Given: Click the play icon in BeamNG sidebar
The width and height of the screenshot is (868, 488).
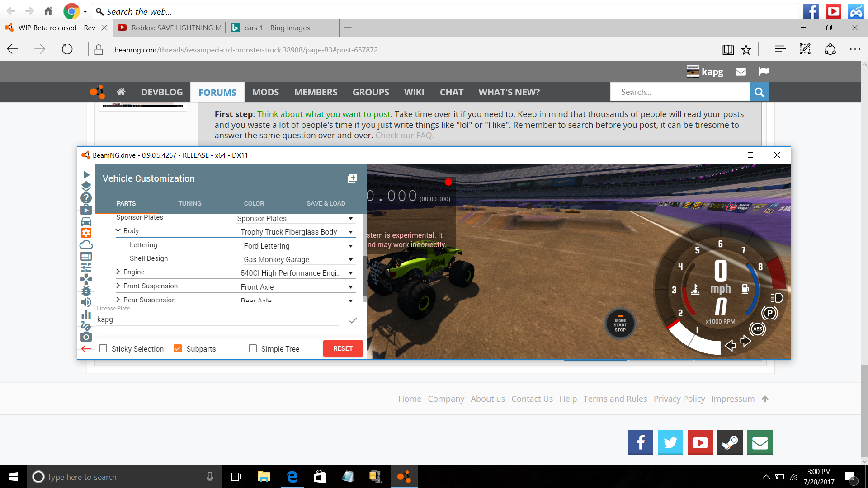Looking at the screenshot, I should tap(86, 175).
